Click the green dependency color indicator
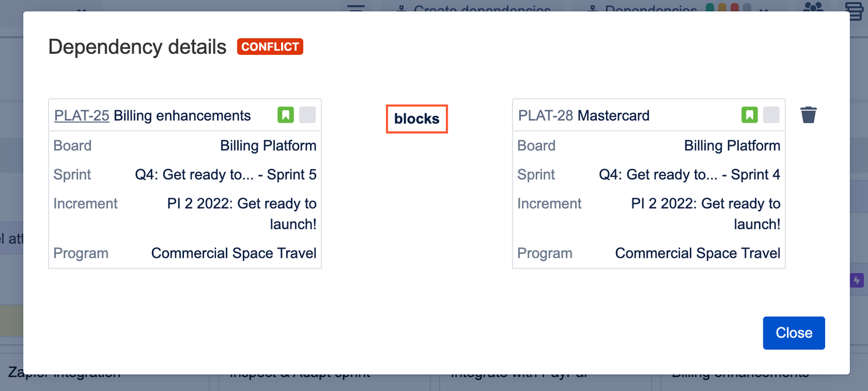 coord(710,8)
